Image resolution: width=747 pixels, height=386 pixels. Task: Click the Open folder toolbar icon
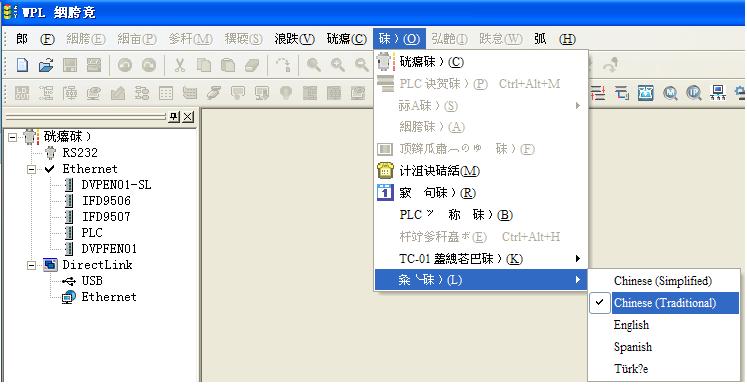tap(46, 65)
